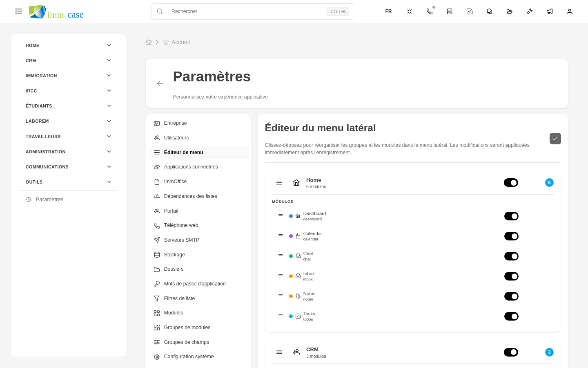Screen dimensions: 588x368
Task: Toggle the Calendar module switch
Action: point(511,236)
